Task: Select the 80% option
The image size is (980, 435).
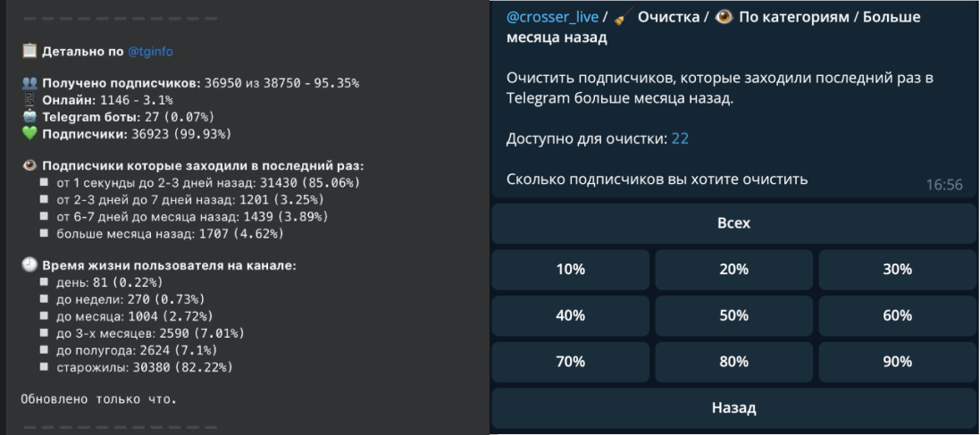Action: [x=733, y=362]
